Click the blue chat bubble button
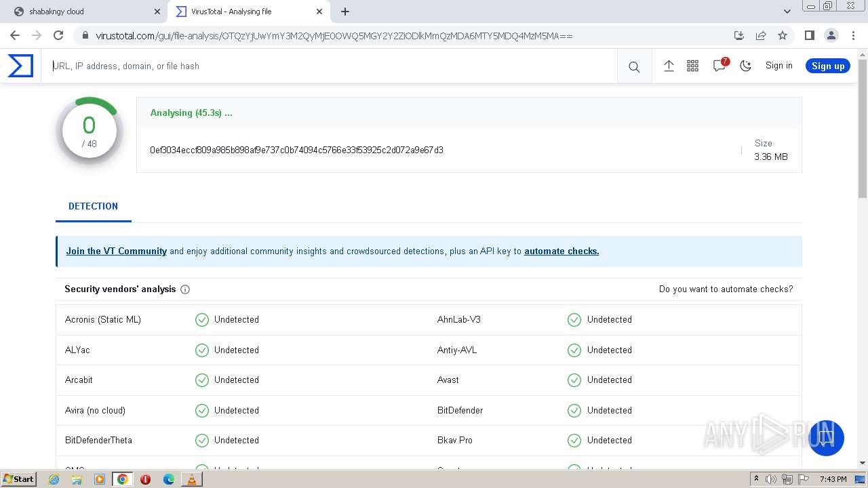Image resolution: width=868 pixels, height=488 pixels. pos(826,438)
